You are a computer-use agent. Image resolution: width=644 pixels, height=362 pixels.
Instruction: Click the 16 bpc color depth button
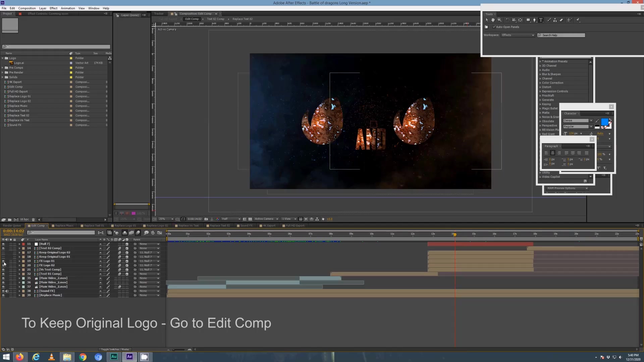coord(24,220)
